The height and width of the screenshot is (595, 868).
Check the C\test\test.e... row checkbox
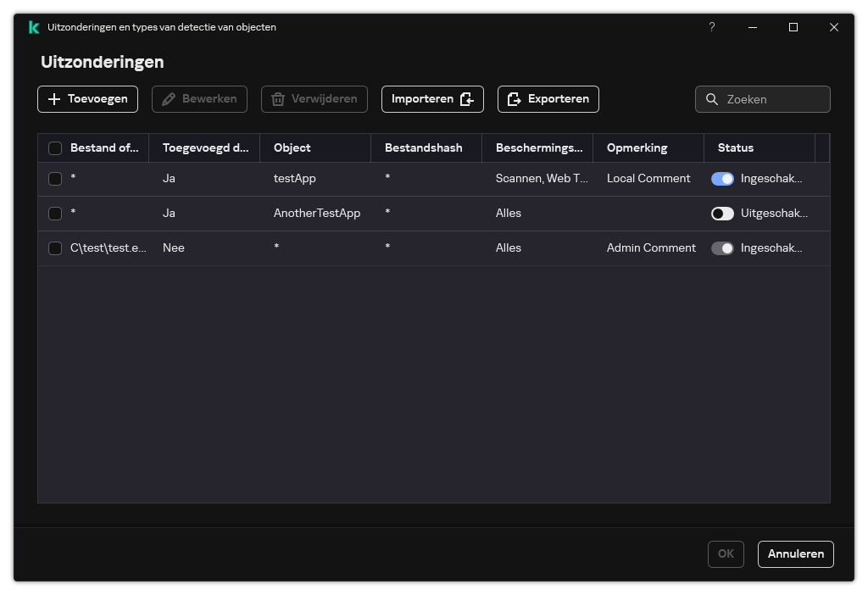pos(55,248)
